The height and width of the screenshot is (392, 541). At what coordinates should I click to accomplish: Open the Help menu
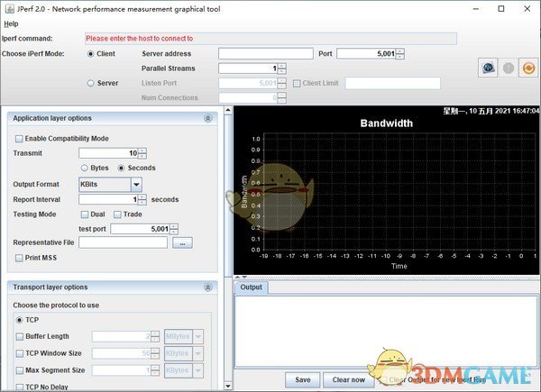click(x=11, y=23)
